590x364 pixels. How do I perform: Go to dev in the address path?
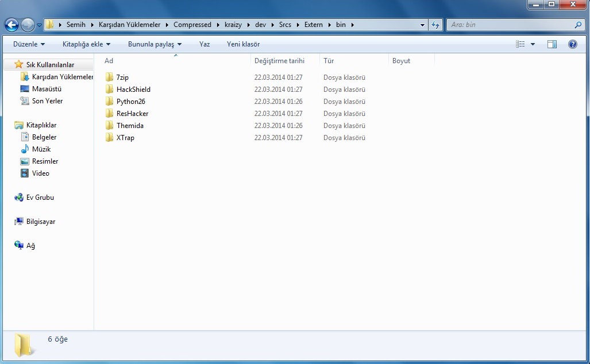260,25
